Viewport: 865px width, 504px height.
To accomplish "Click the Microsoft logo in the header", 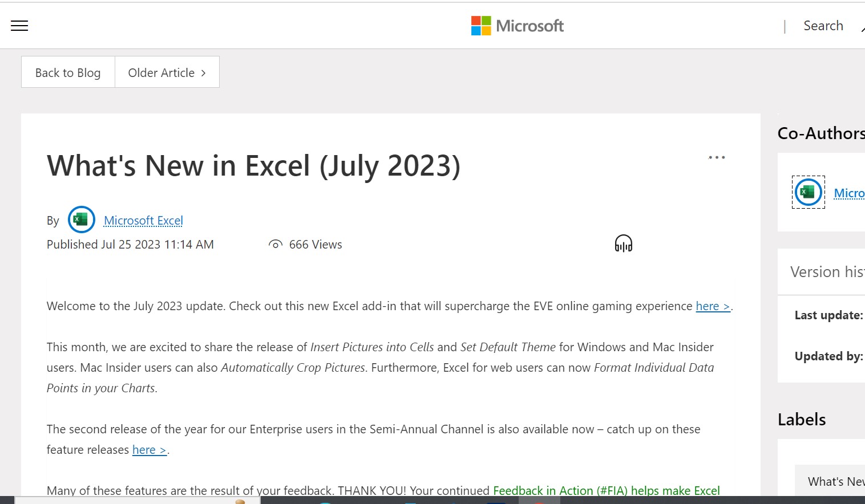I will coord(516,25).
